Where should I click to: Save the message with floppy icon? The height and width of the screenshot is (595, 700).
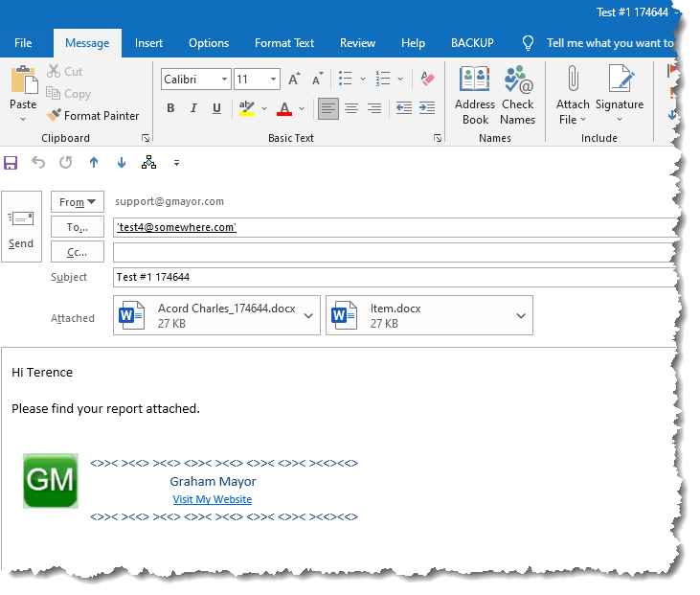click(11, 163)
